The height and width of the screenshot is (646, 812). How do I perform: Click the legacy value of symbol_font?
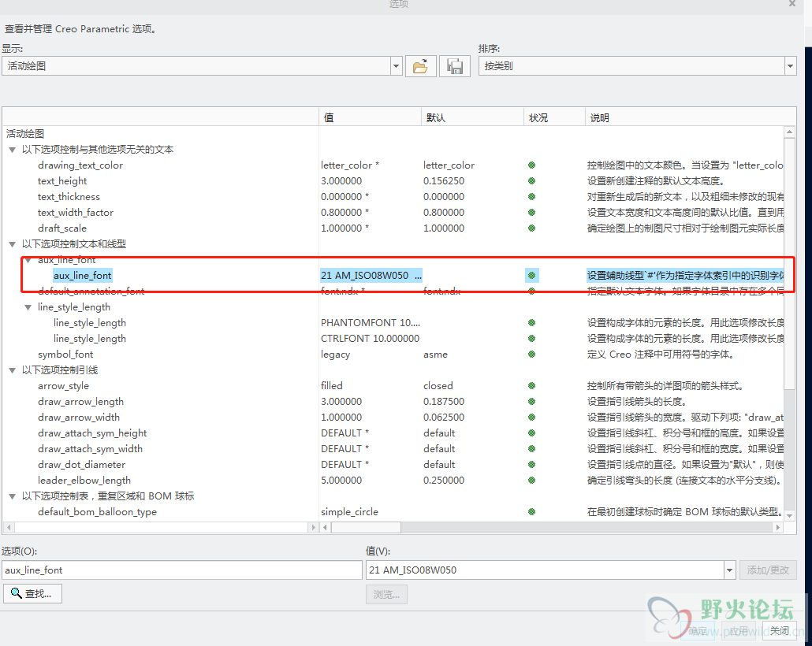[x=336, y=354]
